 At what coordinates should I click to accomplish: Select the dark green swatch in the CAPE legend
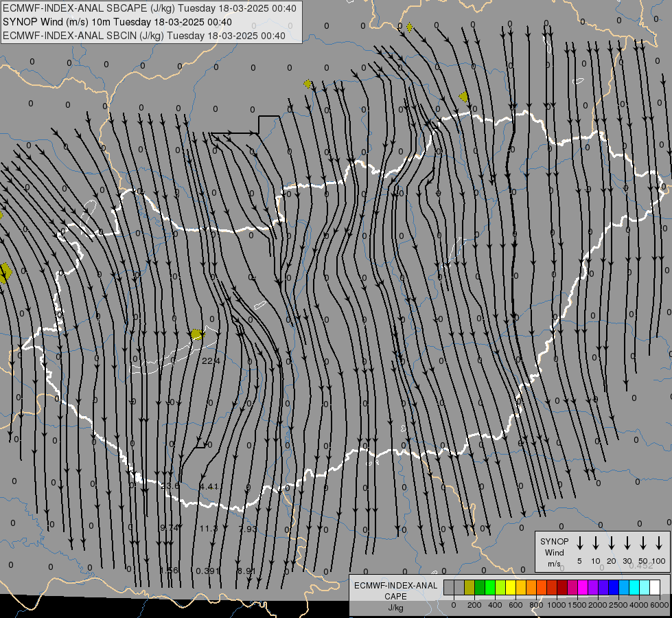coord(480,587)
